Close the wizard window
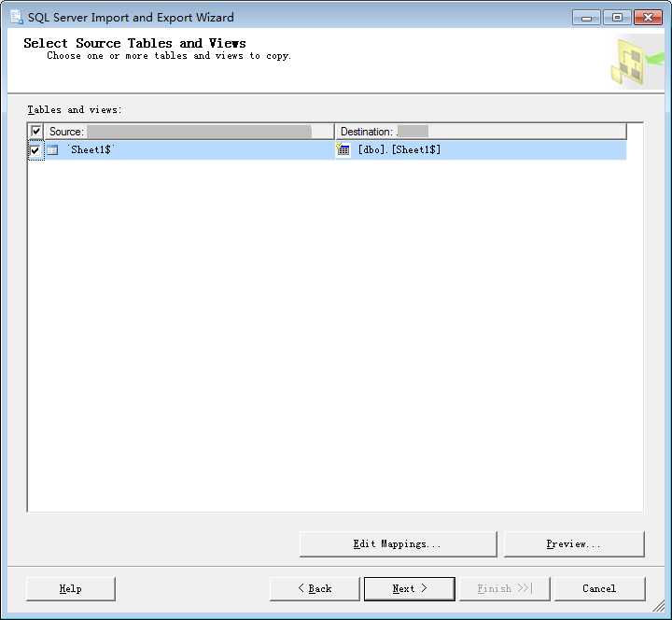This screenshot has width=672, height=620. point(648,18)
